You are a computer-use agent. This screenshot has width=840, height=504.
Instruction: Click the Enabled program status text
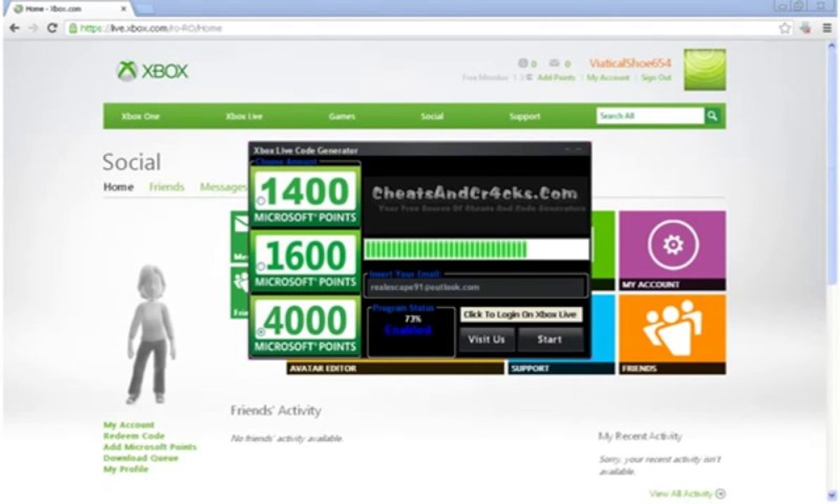point(407,330)
